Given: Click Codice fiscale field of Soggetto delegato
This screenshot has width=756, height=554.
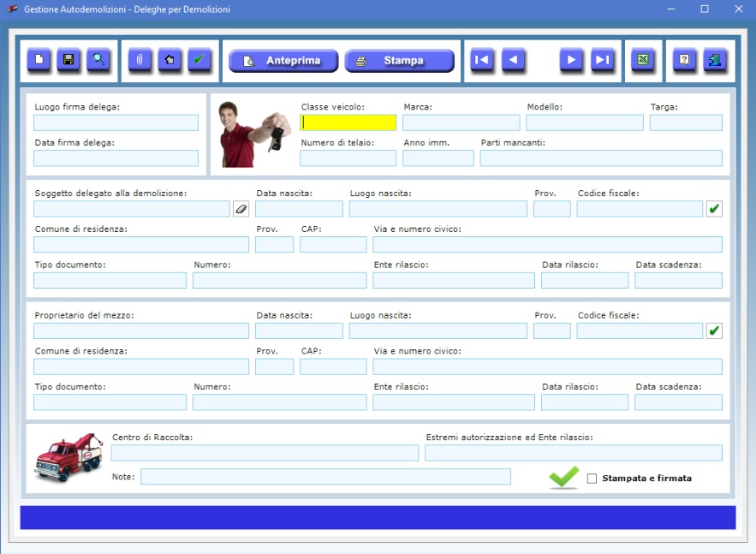Looking at the screenshot, I should (x=640, y=209).
